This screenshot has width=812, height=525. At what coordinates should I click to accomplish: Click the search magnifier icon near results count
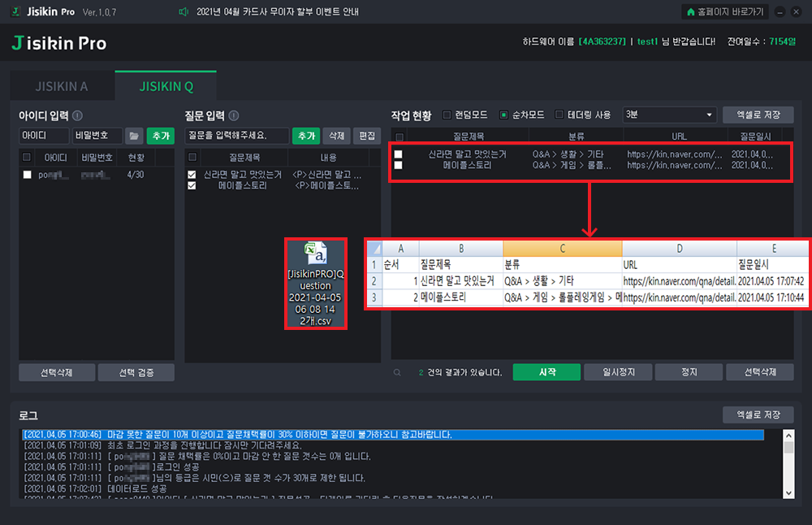397,372
